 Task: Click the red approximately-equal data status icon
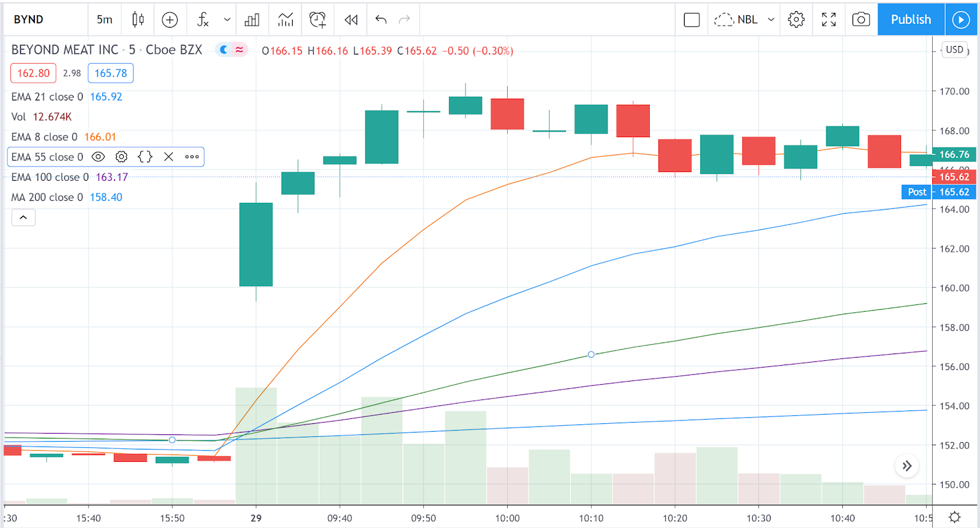[239, 50]
